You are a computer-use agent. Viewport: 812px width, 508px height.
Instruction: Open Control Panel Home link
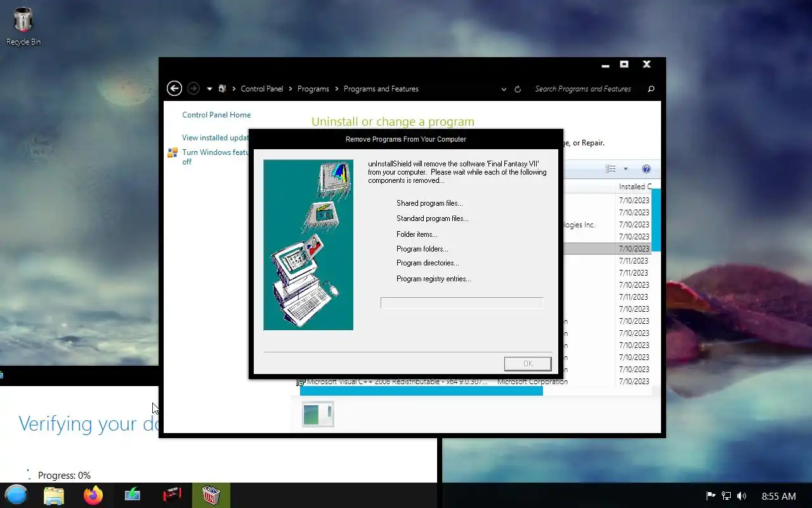(x=216, y=115)
